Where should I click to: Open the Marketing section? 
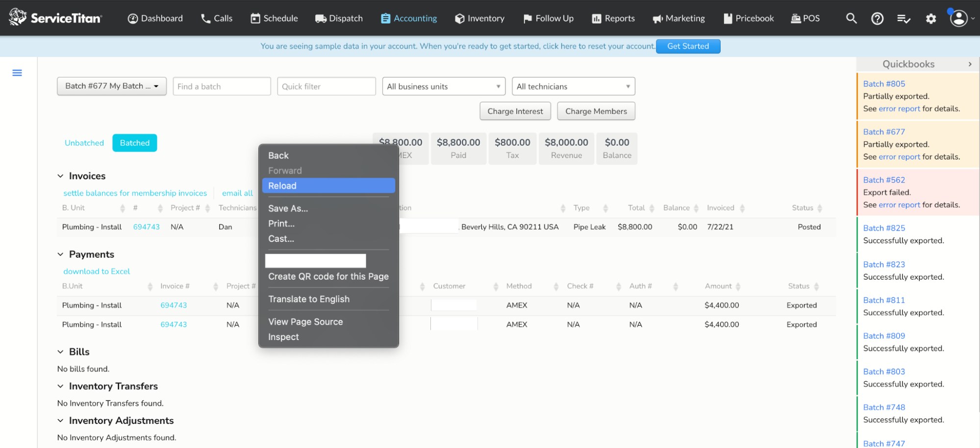pyautogui.click(x=678, y=18)
